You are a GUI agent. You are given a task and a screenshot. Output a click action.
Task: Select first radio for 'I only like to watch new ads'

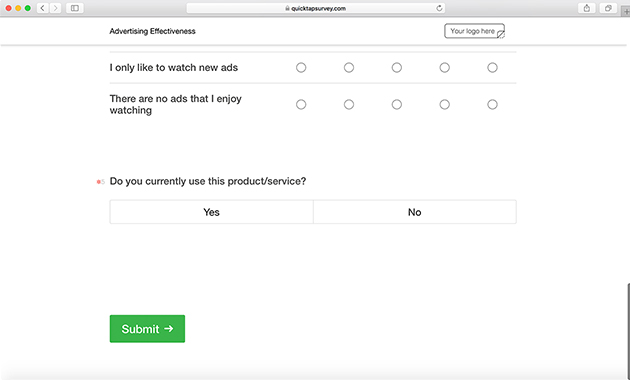tap(301, 67)
